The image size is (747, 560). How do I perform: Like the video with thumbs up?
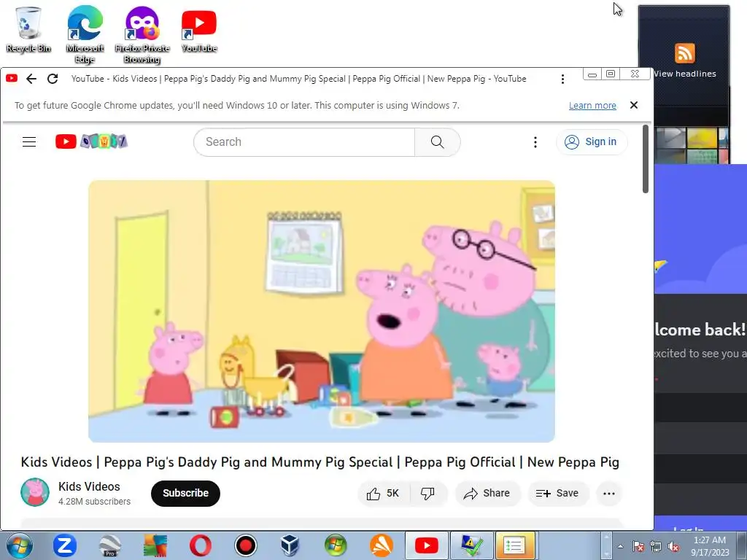tap(382, 494)
